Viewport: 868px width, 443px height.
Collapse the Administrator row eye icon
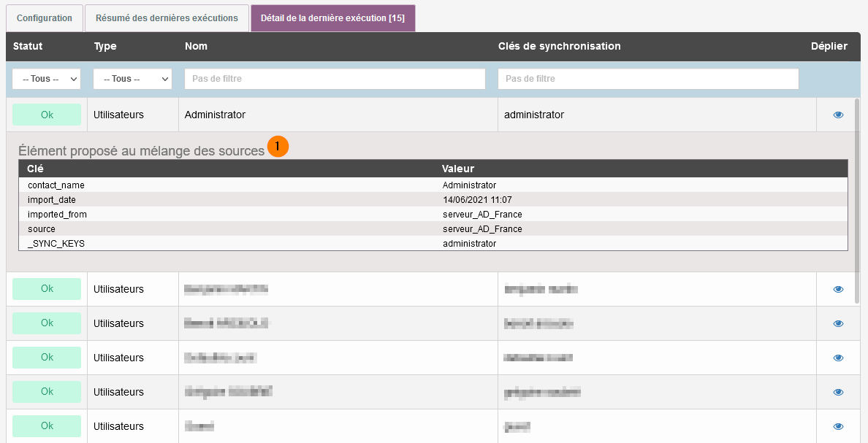(838, 115)
